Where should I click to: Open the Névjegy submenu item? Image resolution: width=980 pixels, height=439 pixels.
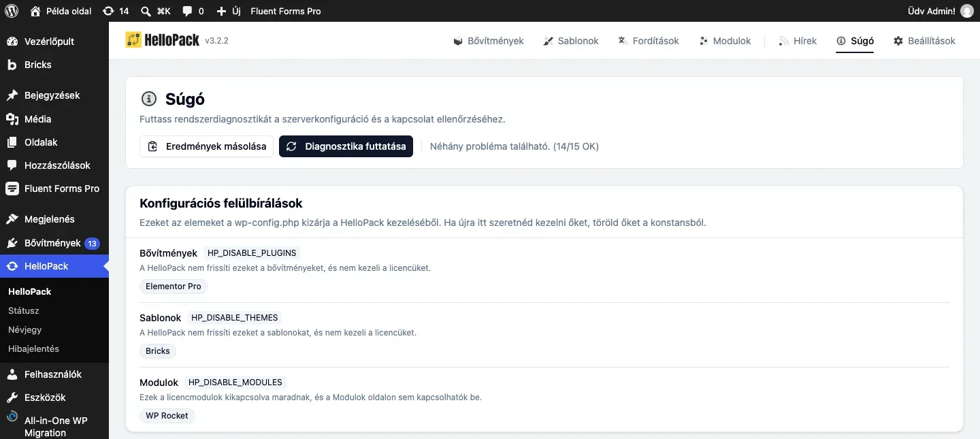[x=25, y=329]
